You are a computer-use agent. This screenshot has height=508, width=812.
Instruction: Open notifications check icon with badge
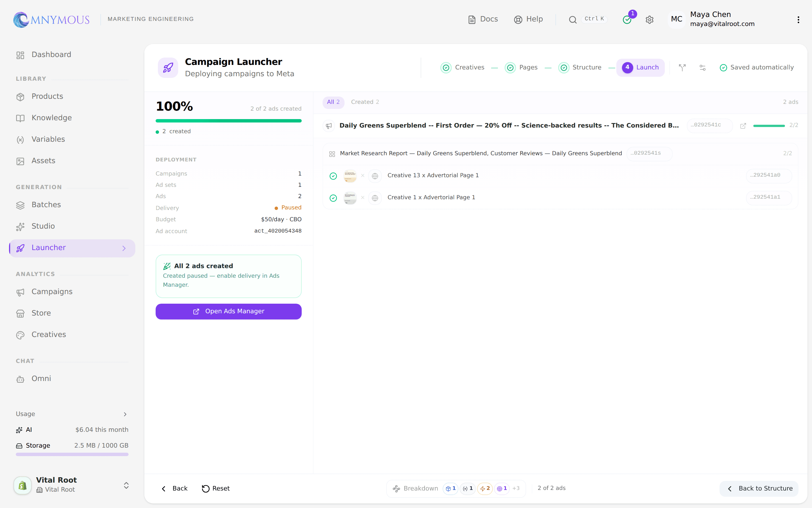coord(627,20)
